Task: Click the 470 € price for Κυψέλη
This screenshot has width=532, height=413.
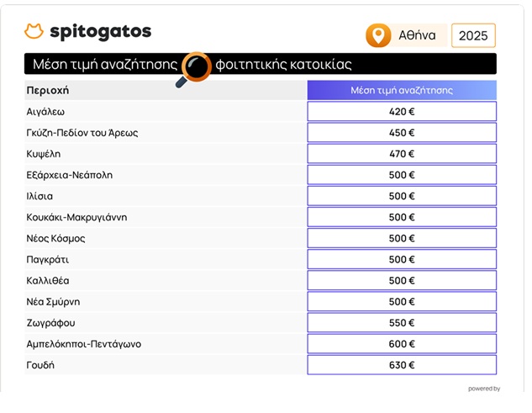Action: coord(402,154)
